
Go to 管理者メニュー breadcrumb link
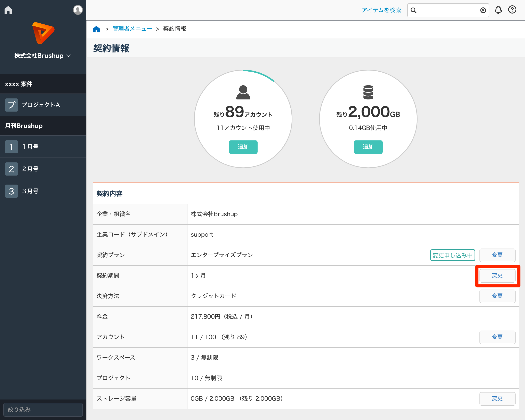coord(132,29)
